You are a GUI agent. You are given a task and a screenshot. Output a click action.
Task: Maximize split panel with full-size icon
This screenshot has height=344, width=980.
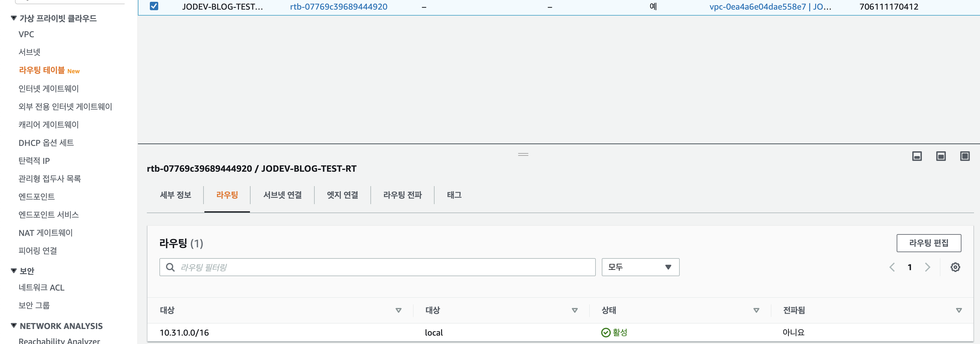pyautogui.click(x=965, y=156)
